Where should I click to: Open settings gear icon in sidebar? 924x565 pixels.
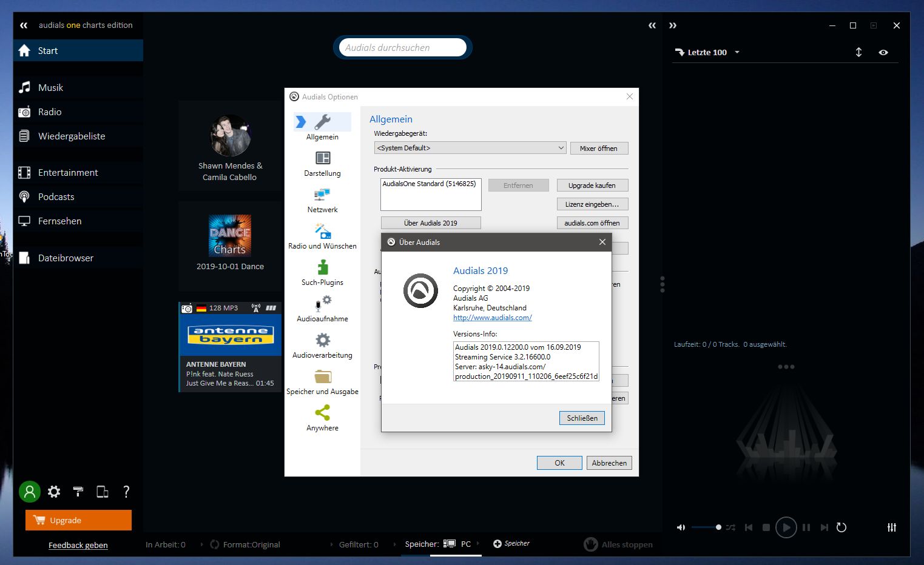(x=54, y=492)
